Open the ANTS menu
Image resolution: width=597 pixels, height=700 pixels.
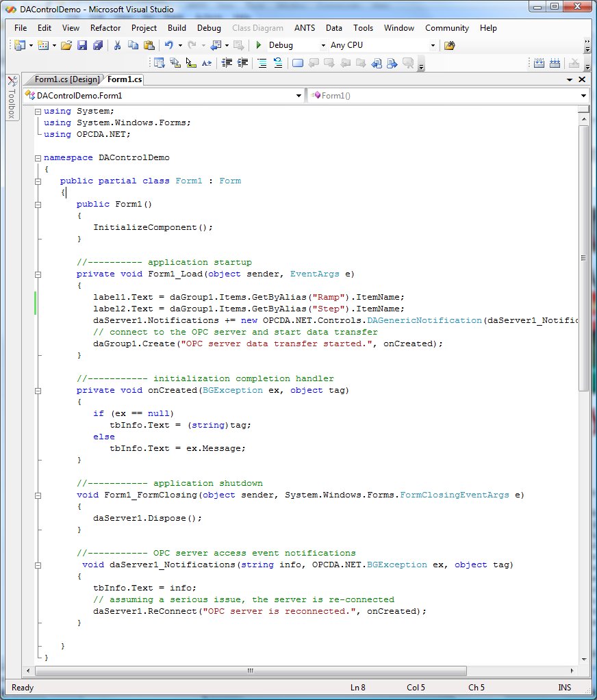tap(305, 27)
